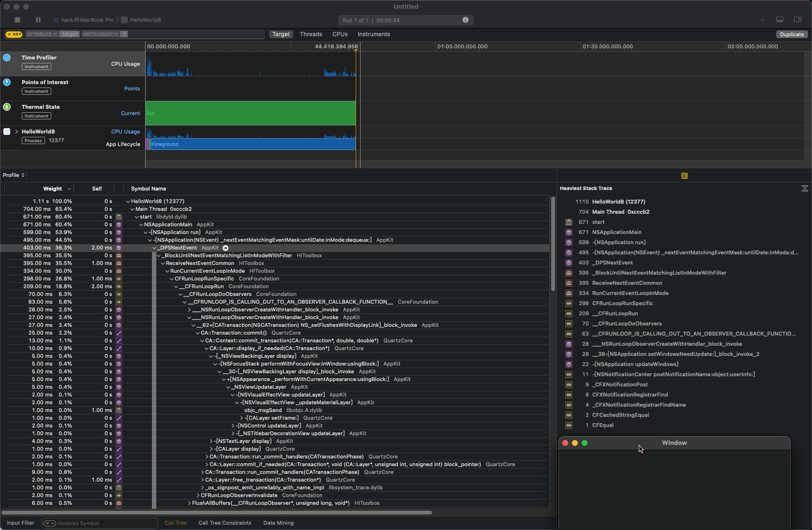This screenshot has width=812, height=530.
Task: Toggle the right inspector pane icon
Action: coord(798,20)
